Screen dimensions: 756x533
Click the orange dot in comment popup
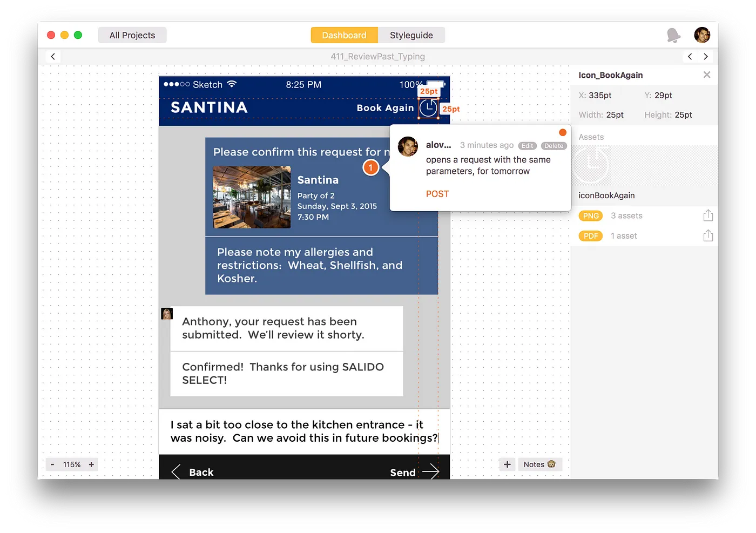coord(563,132)
